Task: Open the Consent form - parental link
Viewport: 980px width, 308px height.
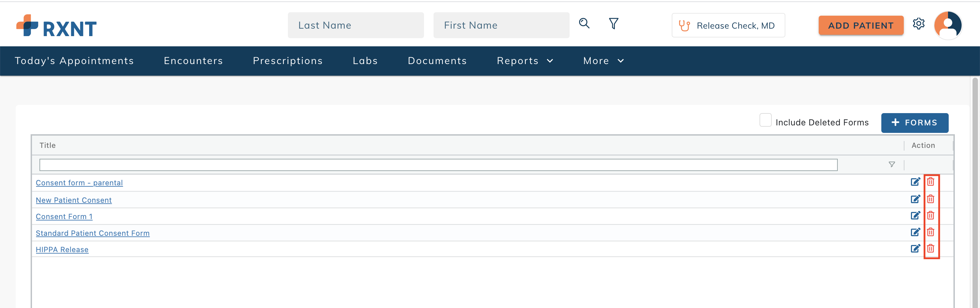Action: [x=79, y=183]
